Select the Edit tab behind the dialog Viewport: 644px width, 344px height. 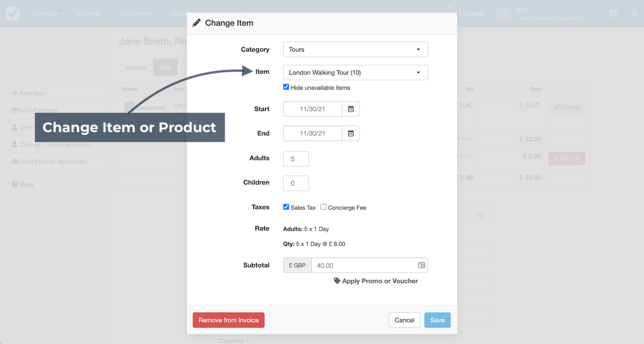click(x=165, y=67)
